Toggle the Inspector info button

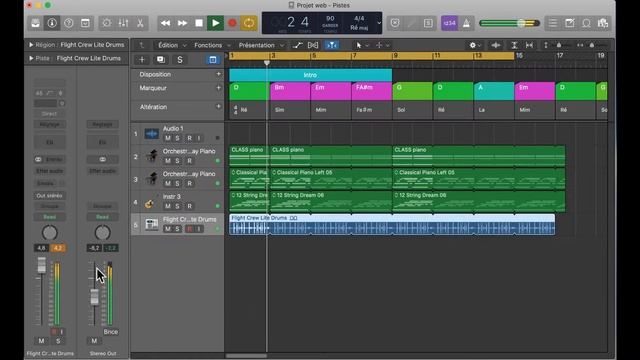(52, 23)
